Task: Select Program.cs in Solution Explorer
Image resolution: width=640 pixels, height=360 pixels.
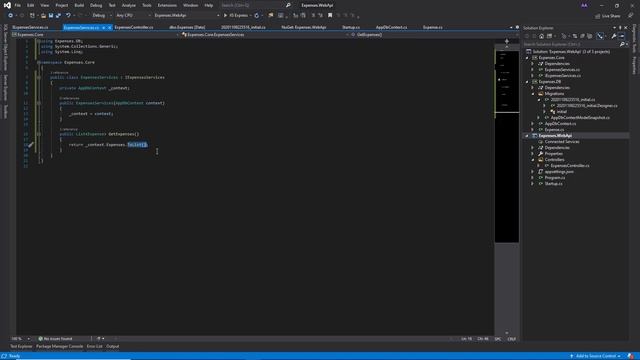Action: pyautogui.click(x=555, y=178)
